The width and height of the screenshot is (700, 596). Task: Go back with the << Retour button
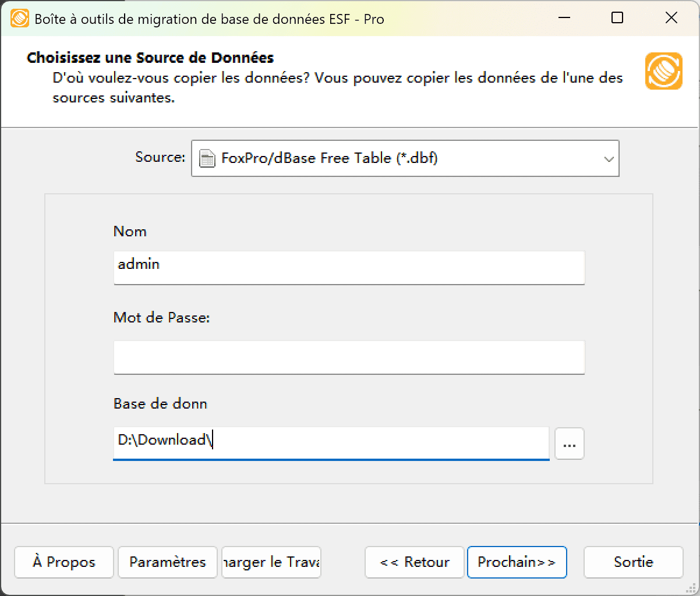(414, 562)
